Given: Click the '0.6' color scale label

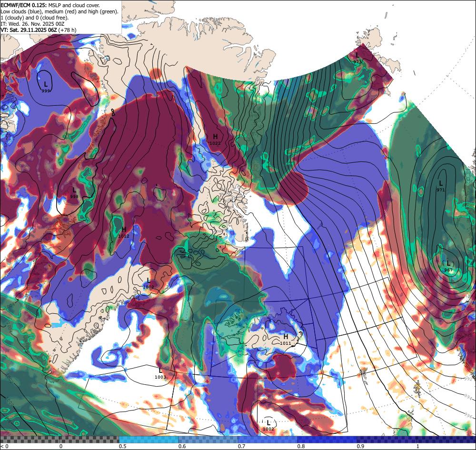Looking at the screenshot, I should click(x=182, y=446).
